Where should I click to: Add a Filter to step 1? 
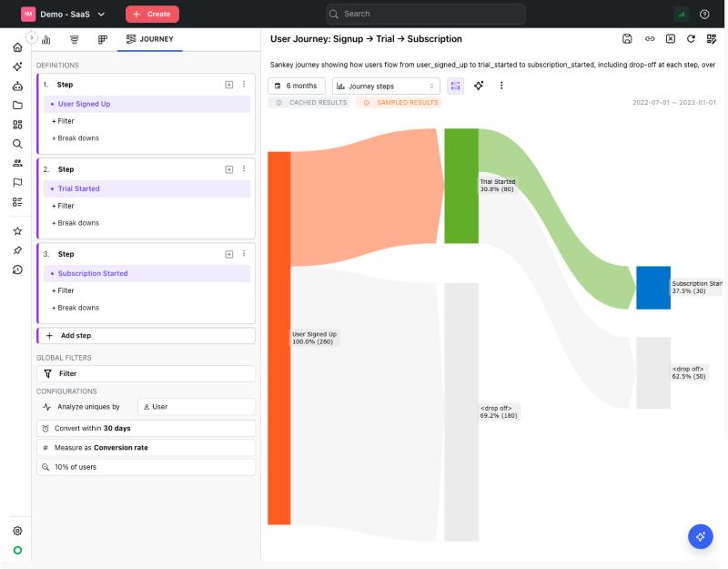[63, 121]
